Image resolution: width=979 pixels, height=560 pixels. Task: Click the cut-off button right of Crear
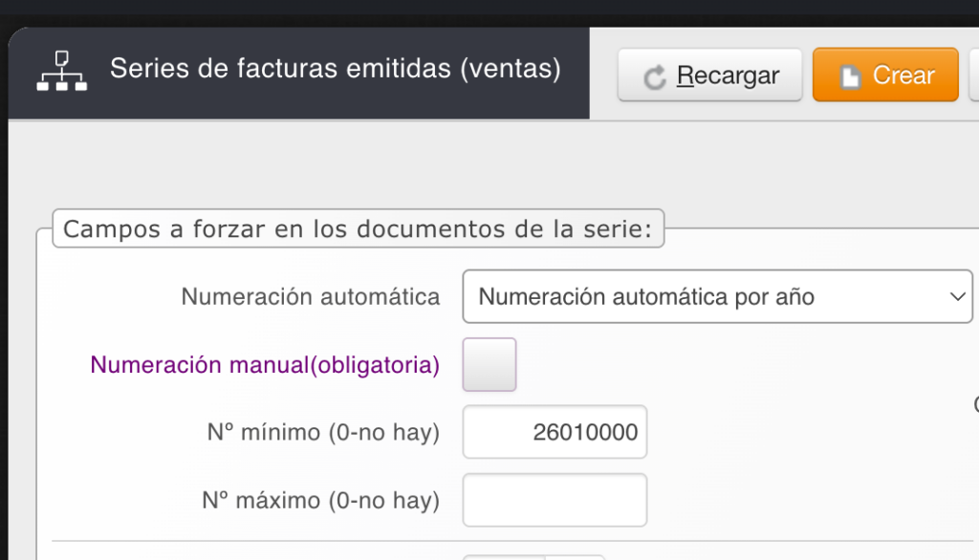coord(973,75)
